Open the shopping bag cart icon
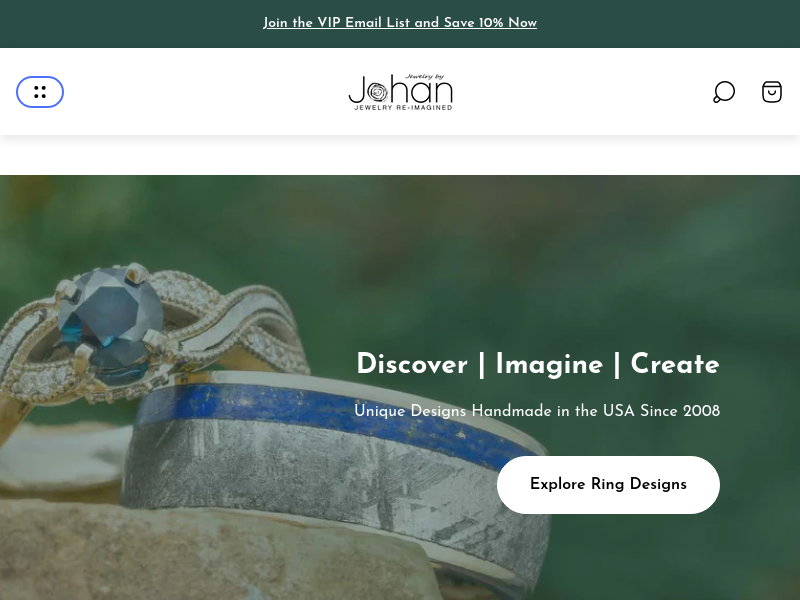Image resolution: width=800 pixels, height=600 pixels. click(771, 92)
